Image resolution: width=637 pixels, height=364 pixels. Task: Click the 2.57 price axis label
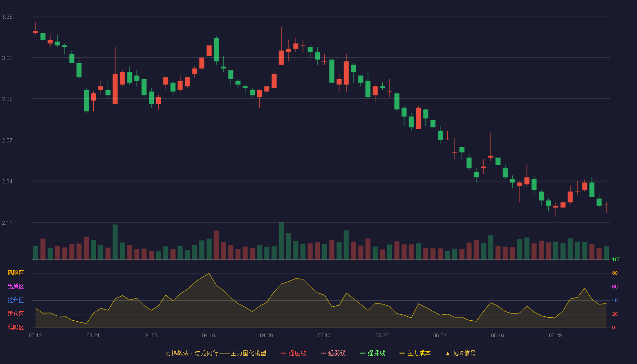(x=7, y=141)
